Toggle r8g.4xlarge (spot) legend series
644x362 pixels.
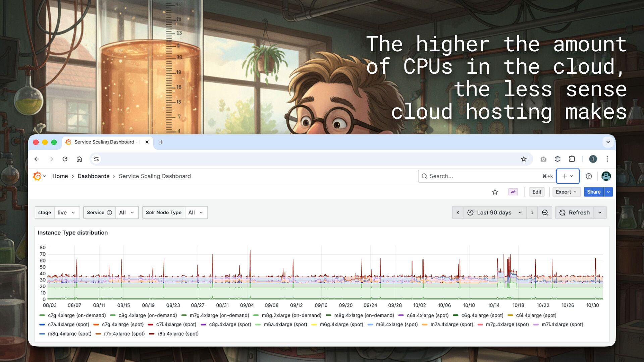178,334
